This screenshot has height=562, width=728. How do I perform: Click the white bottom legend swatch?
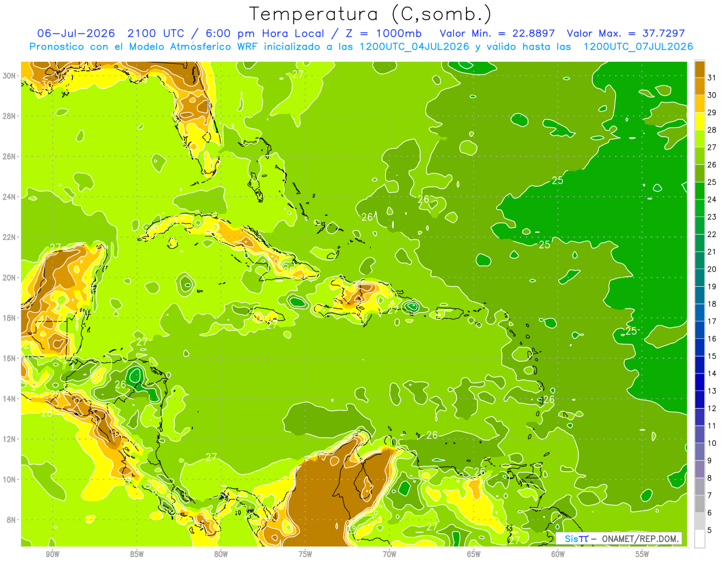coord(699,539)
